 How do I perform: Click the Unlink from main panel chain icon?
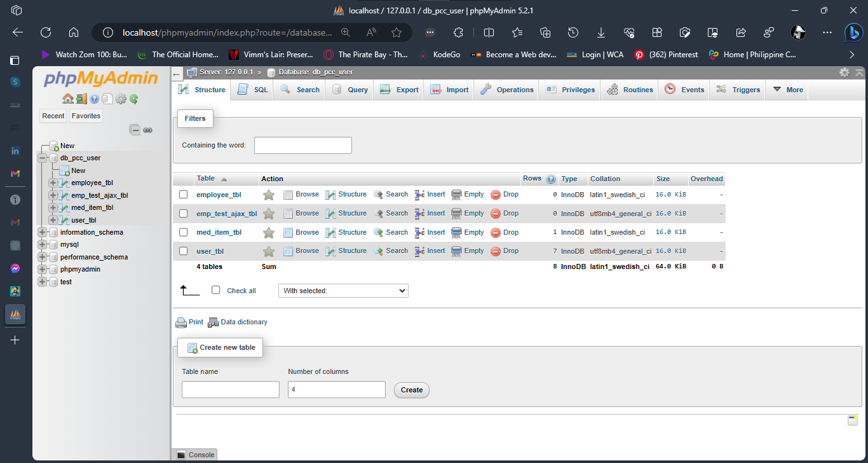click(147, 130)
